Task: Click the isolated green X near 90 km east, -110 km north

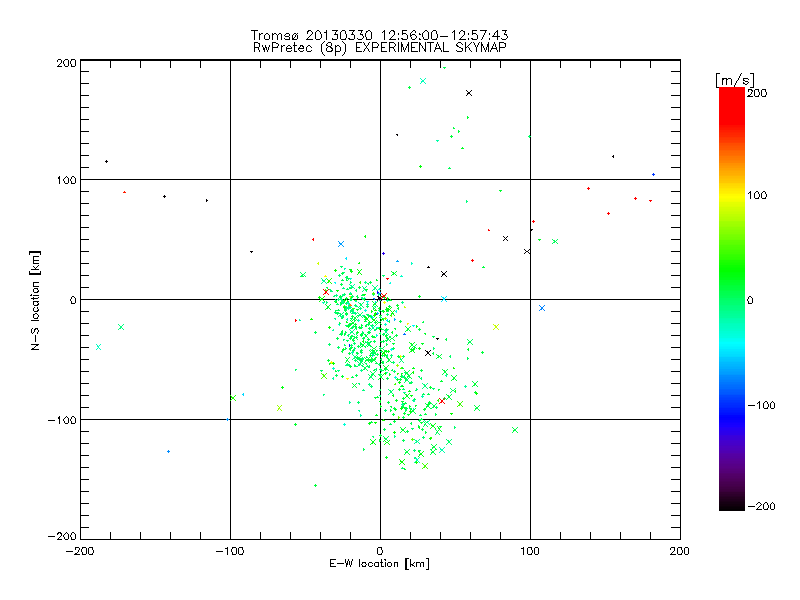Action: [x=515, y=430]
